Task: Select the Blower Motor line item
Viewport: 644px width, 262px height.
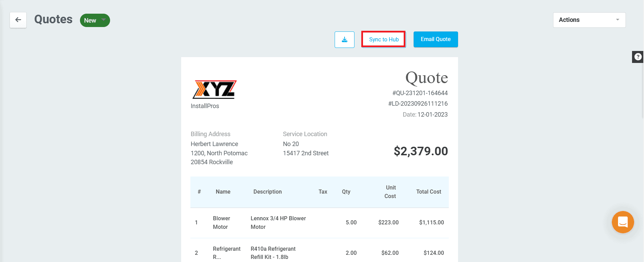Action: click(x=221, y=223)
